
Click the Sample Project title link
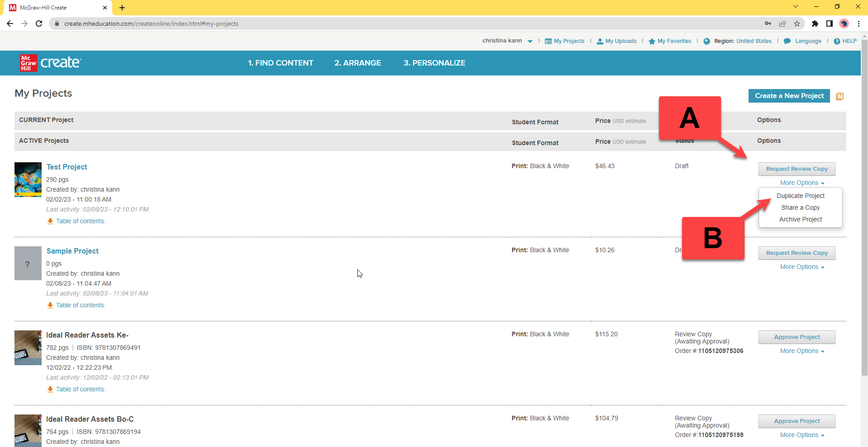(72, 251)
